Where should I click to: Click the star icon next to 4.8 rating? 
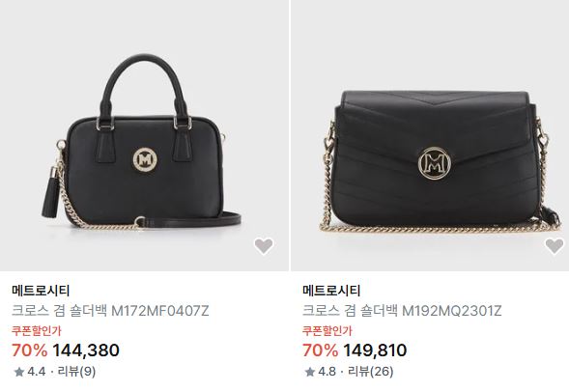pos(309,372)
